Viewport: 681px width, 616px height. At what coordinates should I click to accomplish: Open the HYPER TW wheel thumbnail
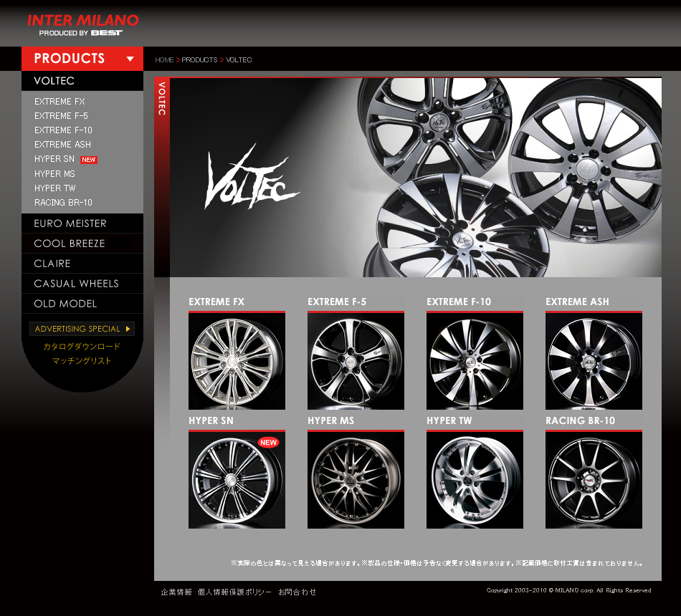[475, 480]
